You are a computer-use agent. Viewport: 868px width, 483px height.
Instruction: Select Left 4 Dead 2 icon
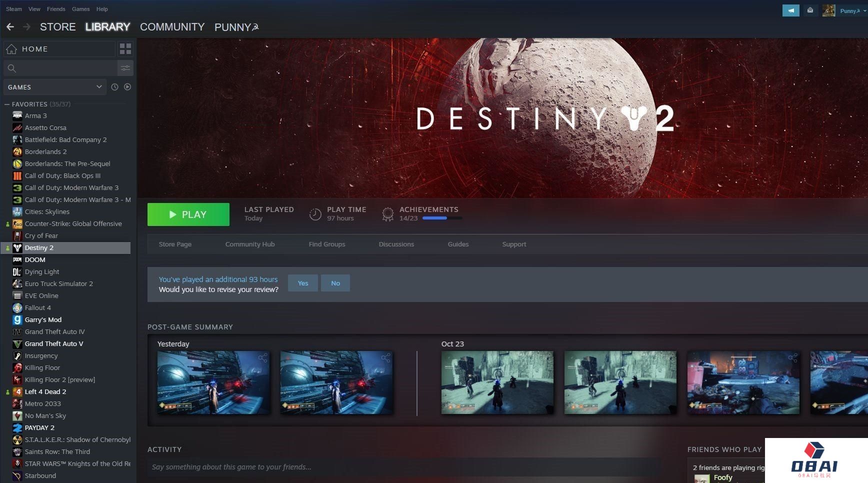[17, 391]
